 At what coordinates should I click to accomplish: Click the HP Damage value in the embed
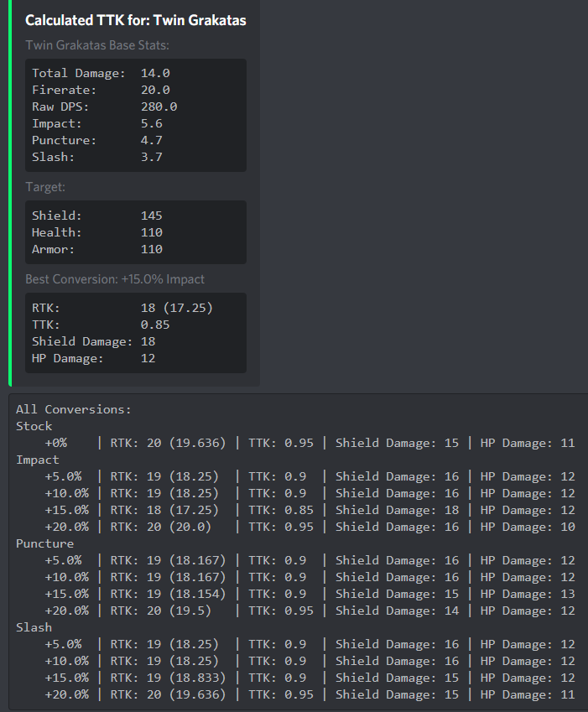click(x=148, y=358)
